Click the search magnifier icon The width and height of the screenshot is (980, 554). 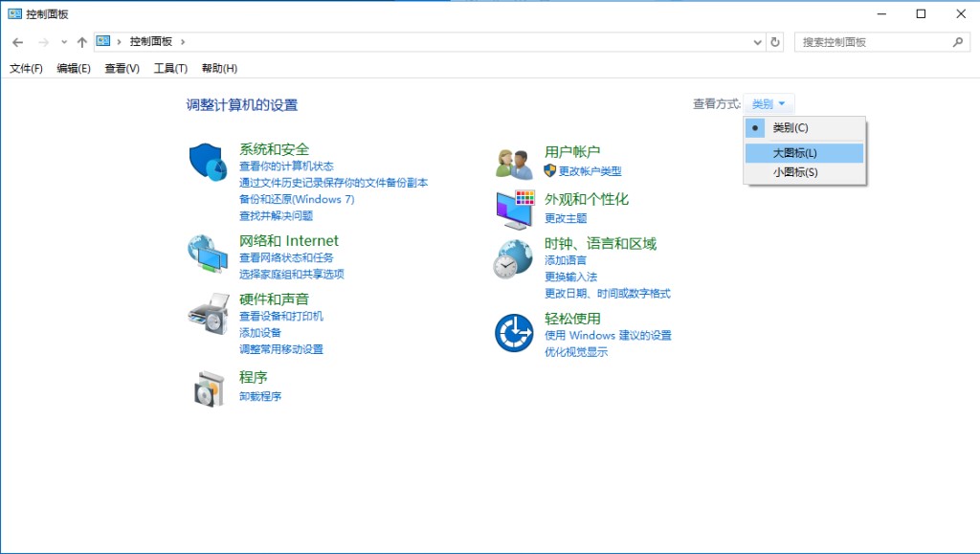pos(957,42)
